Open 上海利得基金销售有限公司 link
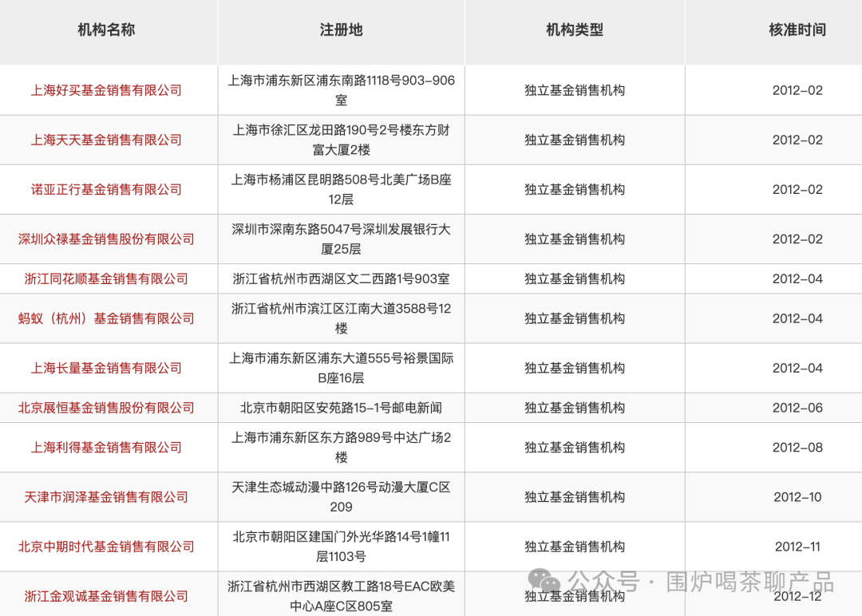Screen dimensions: 862x616 pos(106,448)
